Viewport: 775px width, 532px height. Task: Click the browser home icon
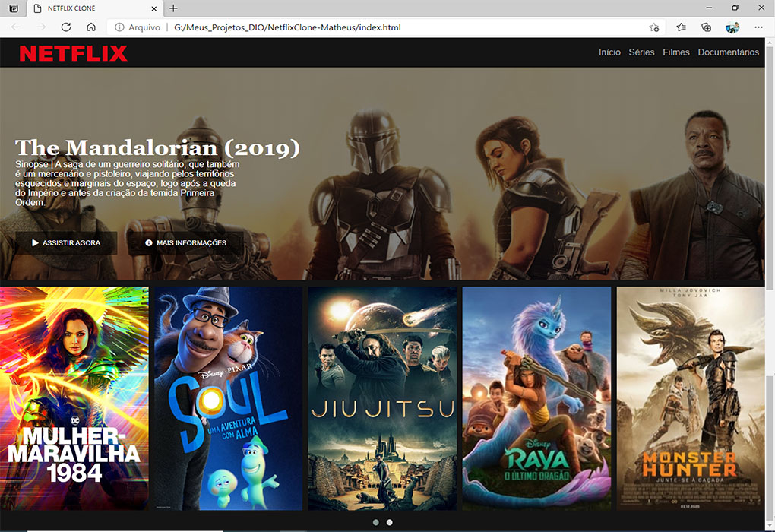pyautogui.click(x=90, y=27)
